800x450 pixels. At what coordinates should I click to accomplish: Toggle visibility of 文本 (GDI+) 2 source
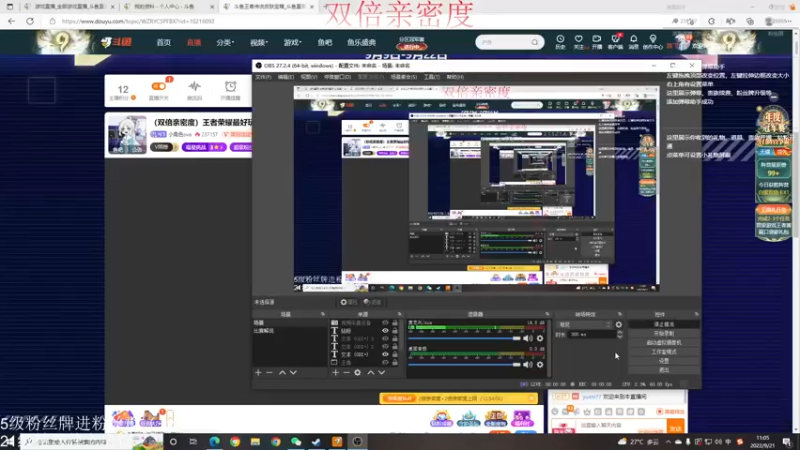tap(385, 346)
